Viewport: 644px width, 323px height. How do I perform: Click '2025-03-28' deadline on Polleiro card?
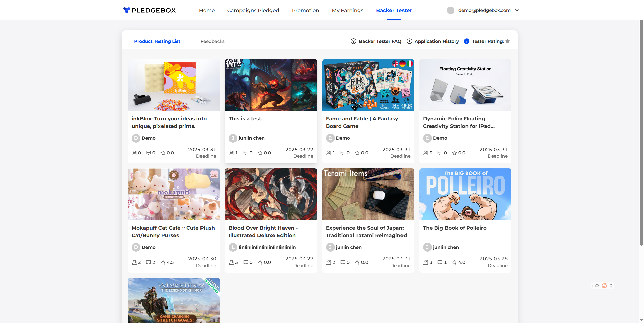[494, 259]
